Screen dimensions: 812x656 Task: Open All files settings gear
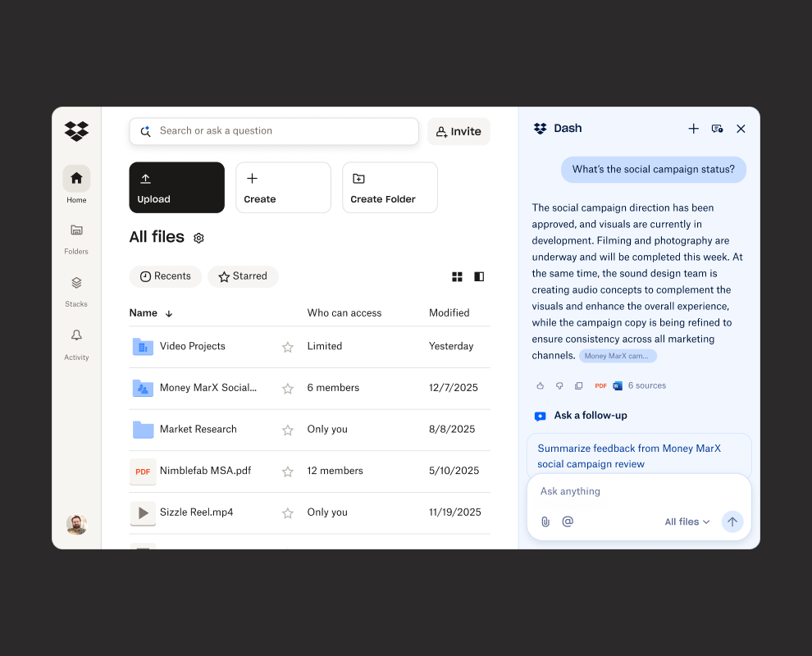point(198,238)
